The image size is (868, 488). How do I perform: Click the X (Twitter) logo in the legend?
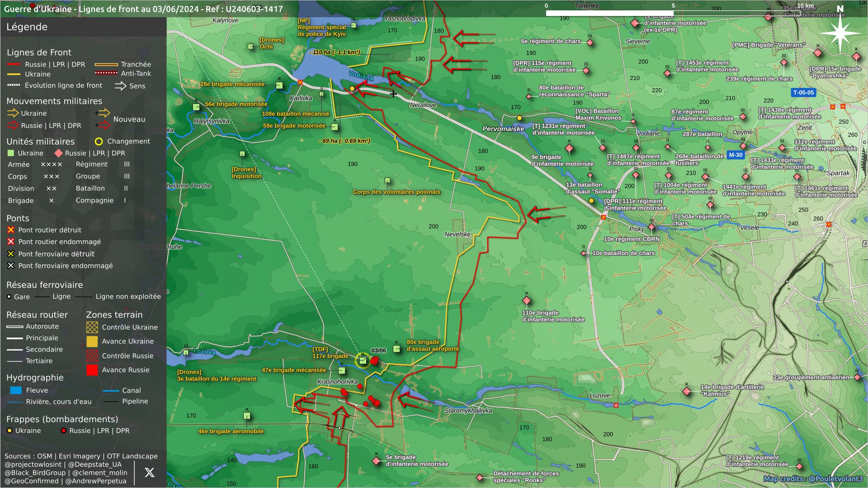[149, 473]
